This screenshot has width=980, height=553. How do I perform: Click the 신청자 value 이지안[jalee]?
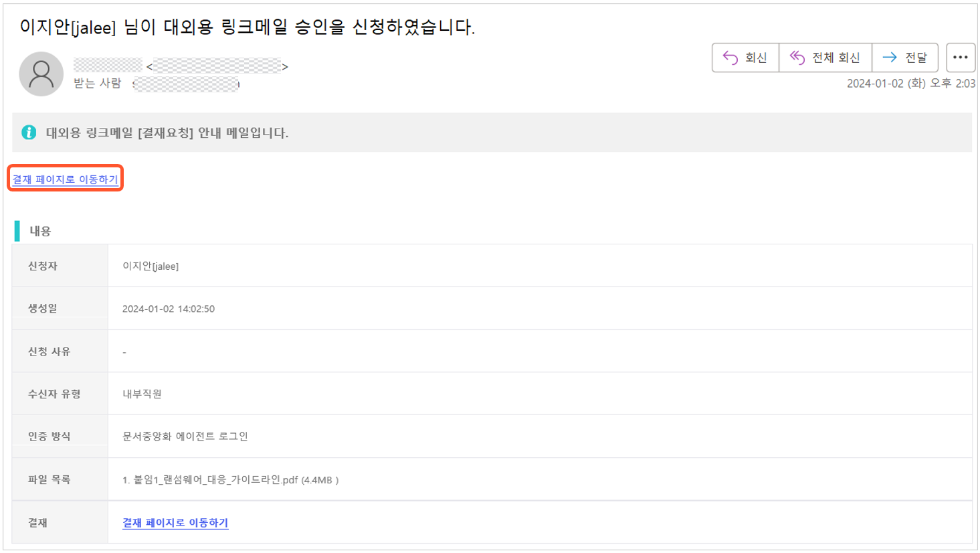click(x=151, y=266)
